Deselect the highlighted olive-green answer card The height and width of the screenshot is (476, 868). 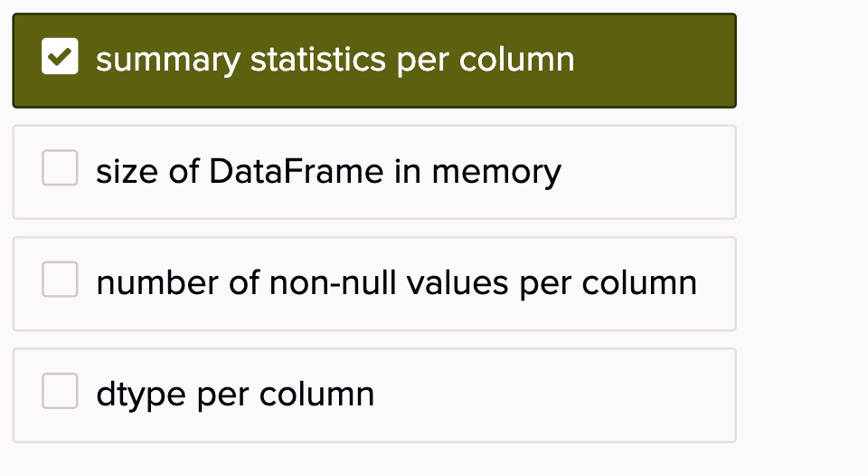pos(374,61)
